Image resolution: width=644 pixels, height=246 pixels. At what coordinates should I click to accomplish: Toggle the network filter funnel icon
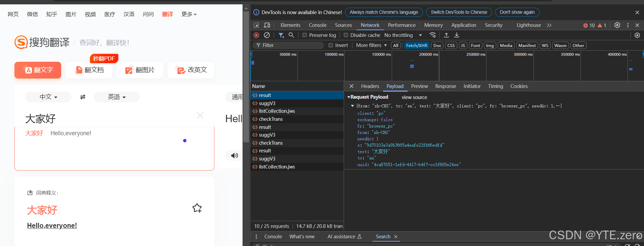point(281,35)
